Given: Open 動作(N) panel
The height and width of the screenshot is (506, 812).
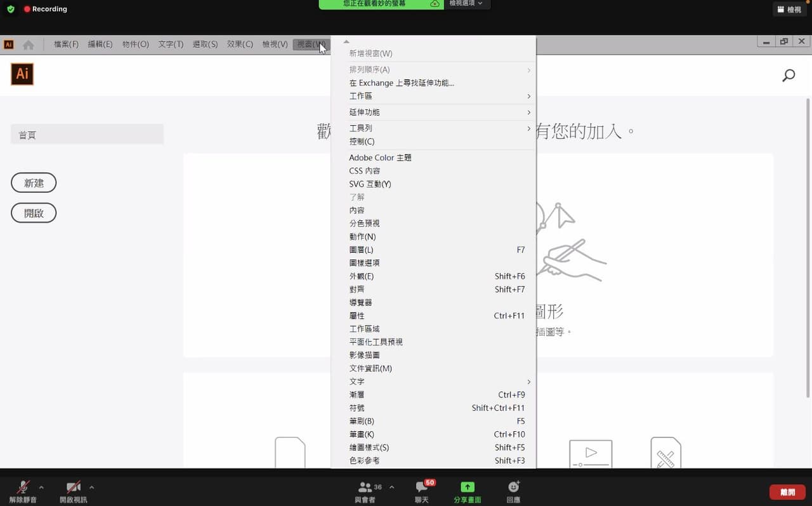Looking at the screenshot, I should pos(434,237).
